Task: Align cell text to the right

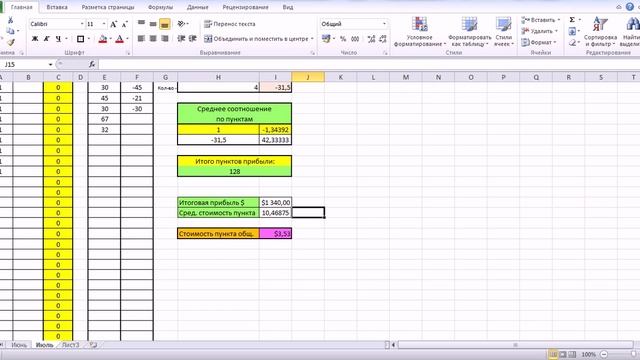Action: tap(164, 39)
